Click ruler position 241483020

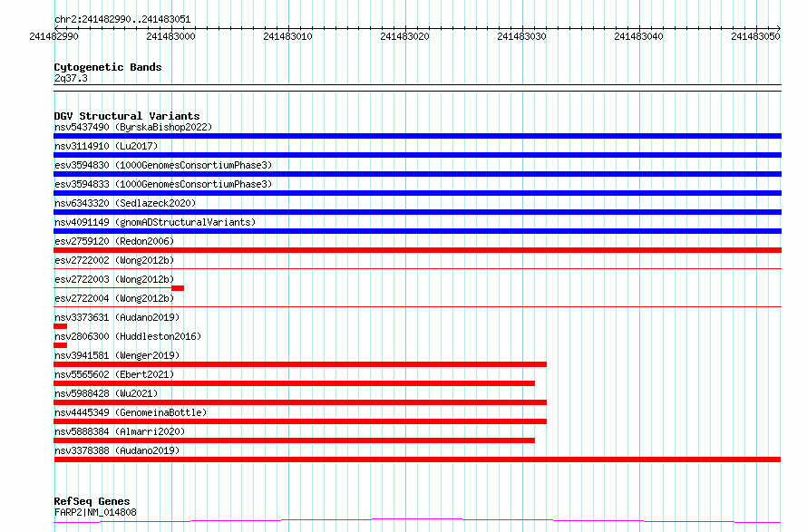404,36
